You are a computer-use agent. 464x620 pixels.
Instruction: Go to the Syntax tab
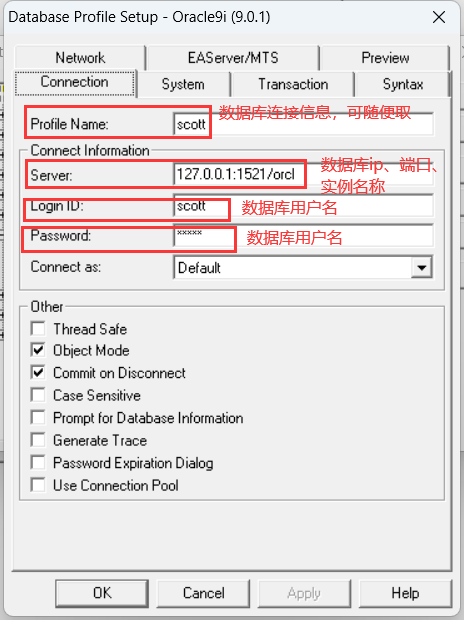pos(403,84)
